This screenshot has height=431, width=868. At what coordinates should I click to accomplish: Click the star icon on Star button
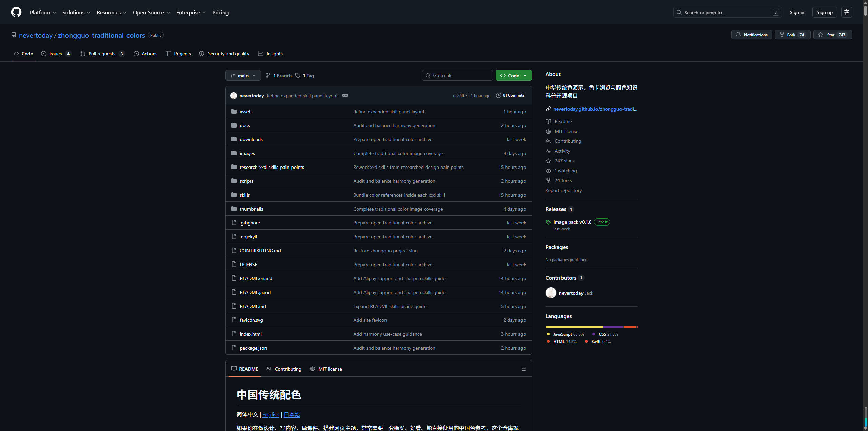pyautogui.click(x=820, y=35)
